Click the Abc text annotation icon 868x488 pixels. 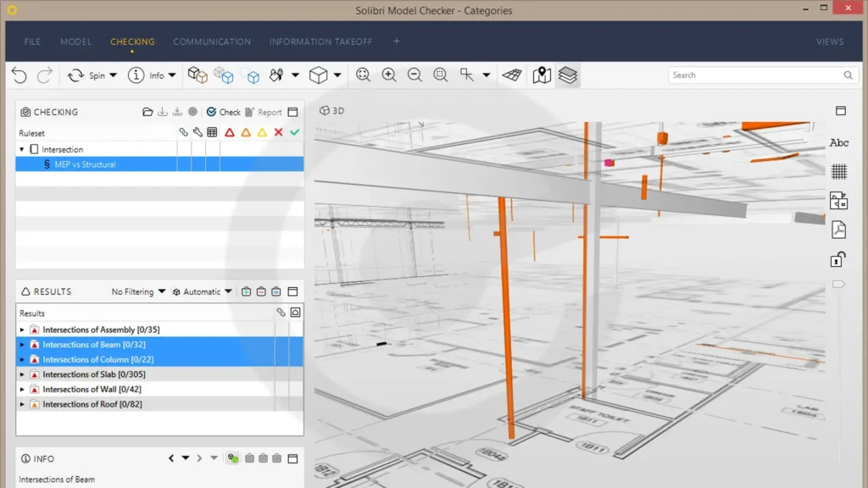[838, 142]
